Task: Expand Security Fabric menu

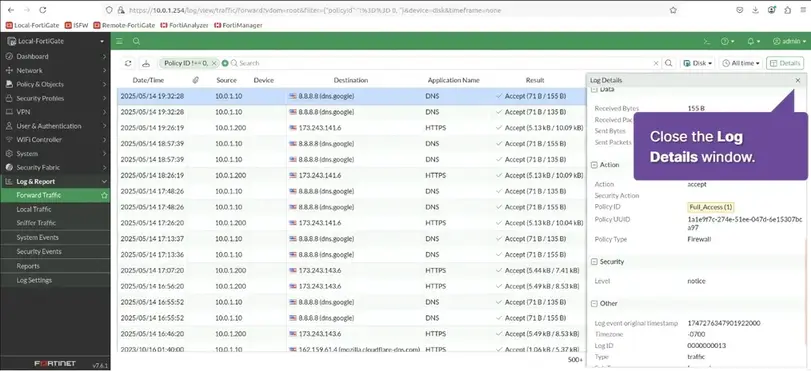Action: 55,168
